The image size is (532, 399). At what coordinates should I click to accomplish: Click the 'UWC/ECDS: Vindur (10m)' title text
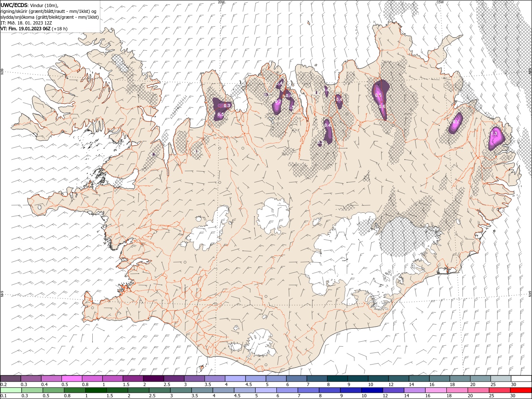[30, 5]
